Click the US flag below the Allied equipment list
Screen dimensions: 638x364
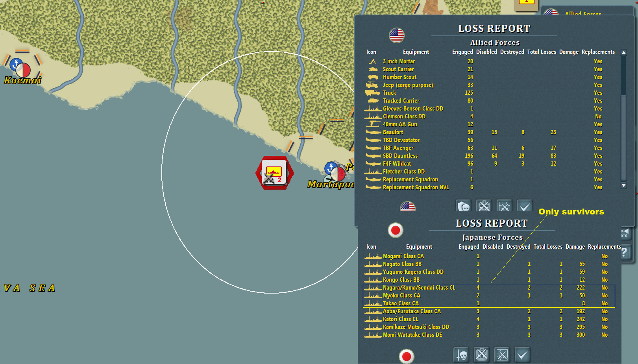(x=408, y=207)
